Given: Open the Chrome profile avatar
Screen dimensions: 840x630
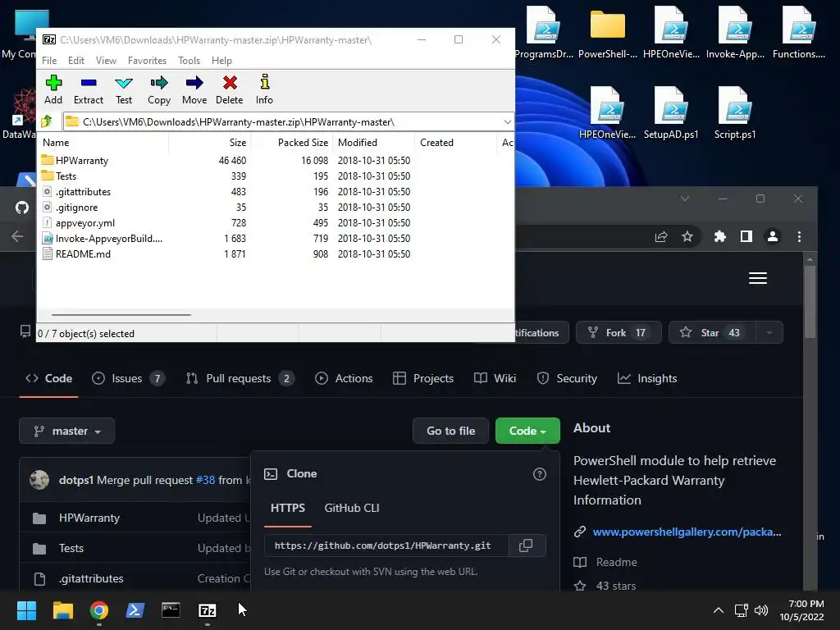Looking at the screenshot, I should pyautogui.click(x=773, y=236).
